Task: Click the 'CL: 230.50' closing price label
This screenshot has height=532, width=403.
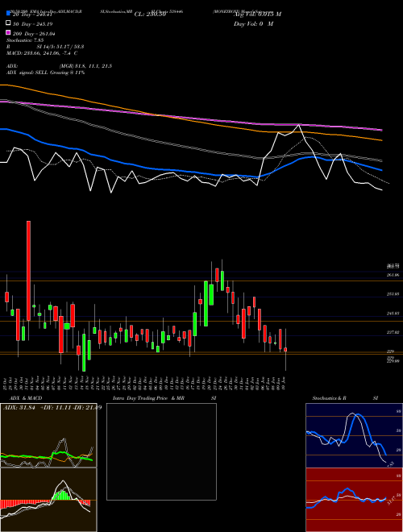Action: point(150,15)
